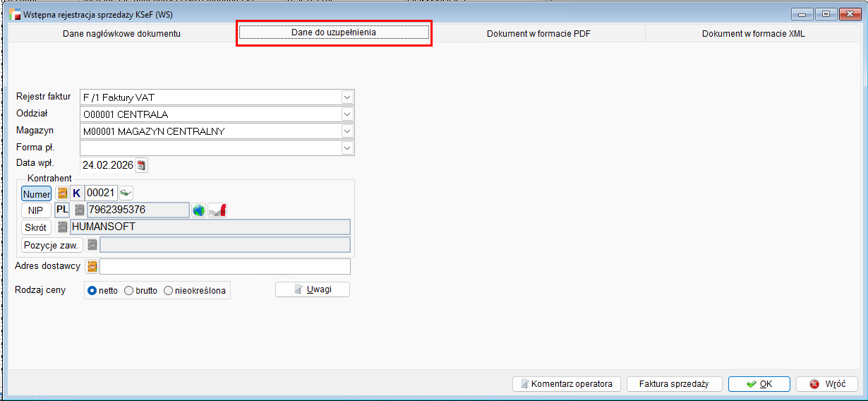Click the orange list icon next to Numer

(x=62, y=193)
